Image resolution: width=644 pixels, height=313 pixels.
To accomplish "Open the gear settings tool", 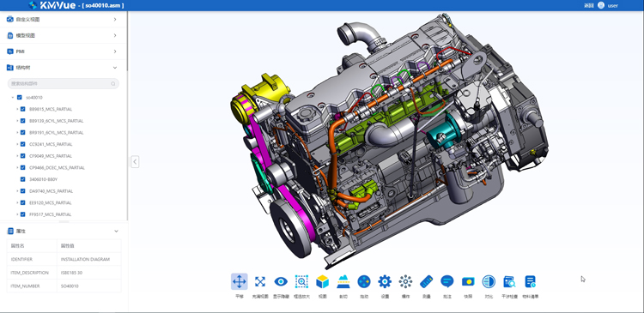I will (385, 281).
